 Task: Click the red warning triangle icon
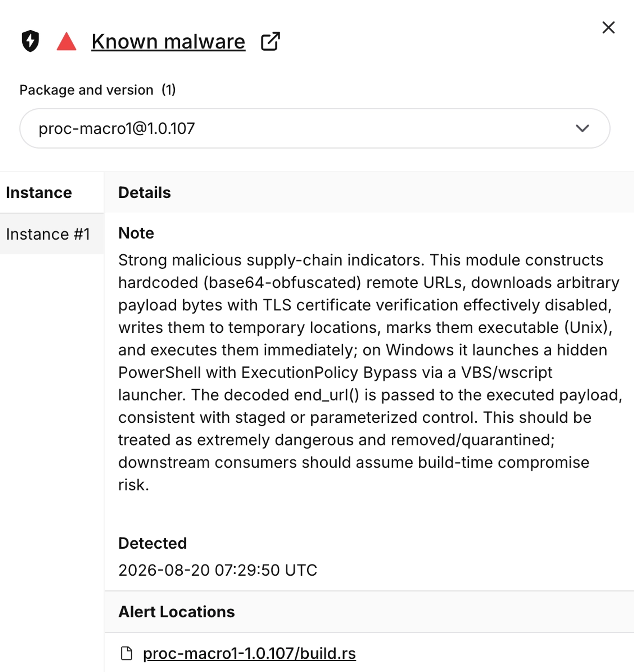coord(66,41)
